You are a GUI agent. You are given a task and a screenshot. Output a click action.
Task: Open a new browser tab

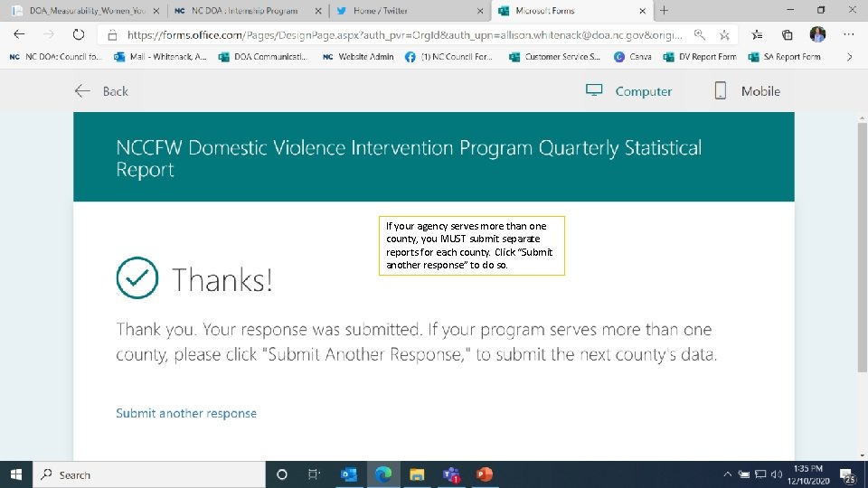(x=665, y=10)
